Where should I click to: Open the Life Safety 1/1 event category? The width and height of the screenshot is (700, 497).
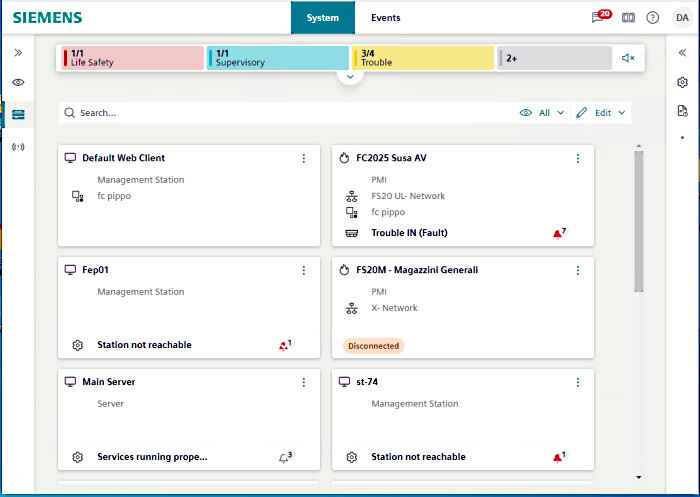point(133,58)
